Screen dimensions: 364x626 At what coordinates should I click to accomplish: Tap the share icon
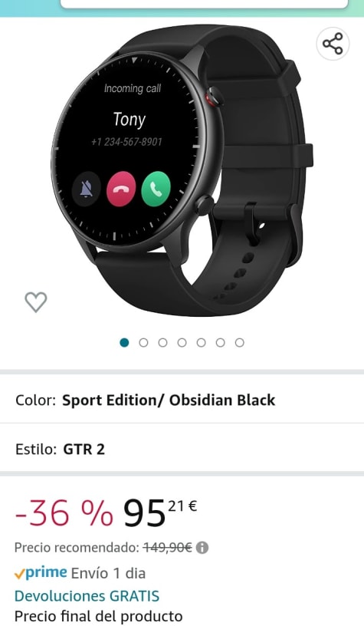point(333,44)
